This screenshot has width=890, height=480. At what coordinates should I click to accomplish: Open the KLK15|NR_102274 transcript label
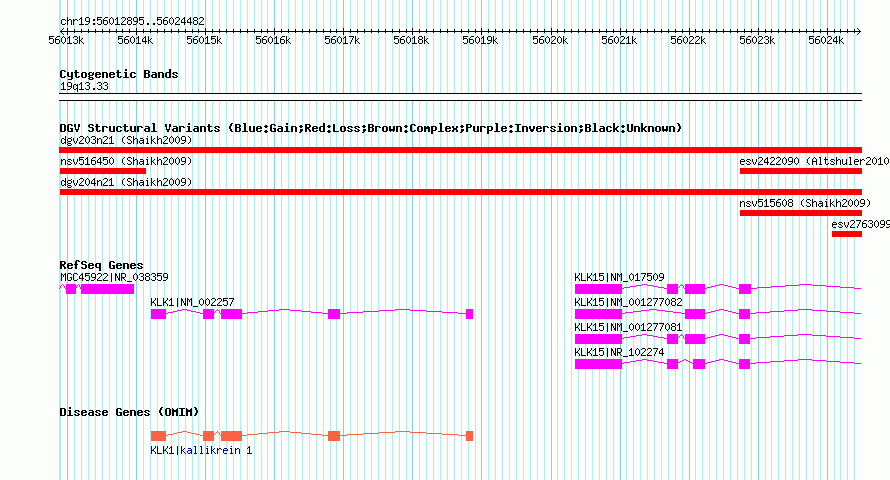point(619,352)
